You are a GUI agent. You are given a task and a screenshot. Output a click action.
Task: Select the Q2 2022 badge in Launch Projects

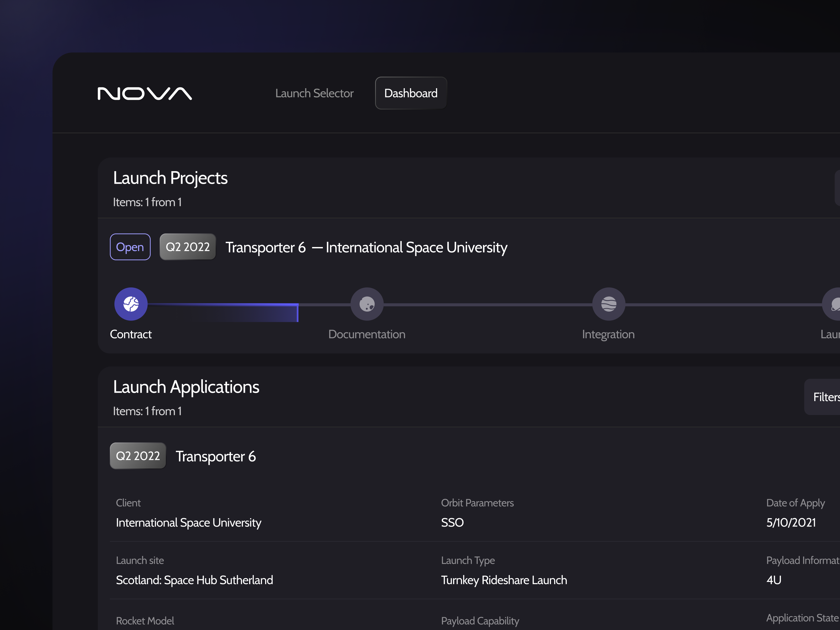[188, 246]
